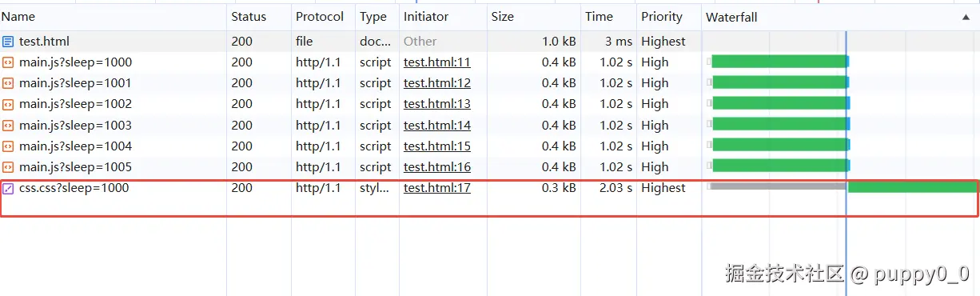Click script icon beside main.js?sleep=1000
The height and width of the screenshot is (296, 980).
click(x=8, y=62)
